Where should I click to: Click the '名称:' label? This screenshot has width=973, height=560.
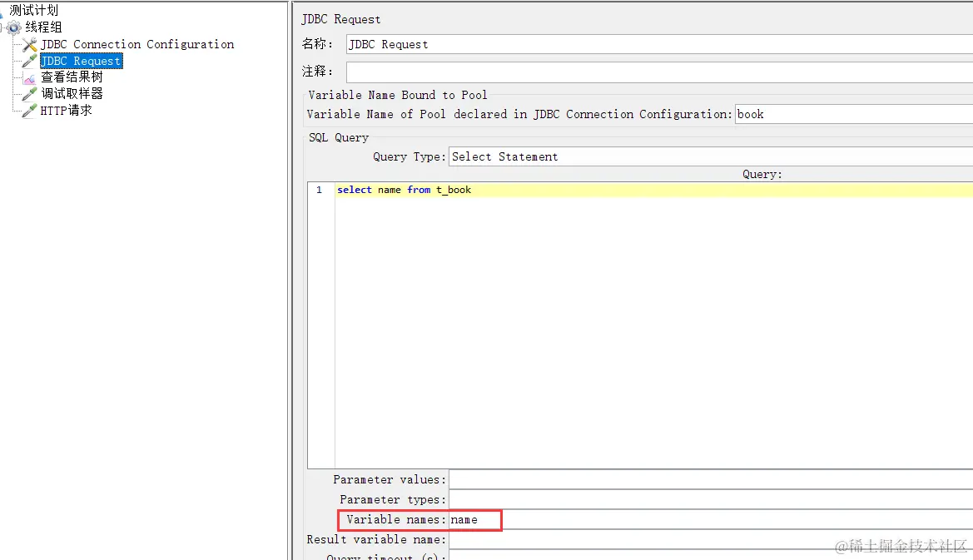317,44
